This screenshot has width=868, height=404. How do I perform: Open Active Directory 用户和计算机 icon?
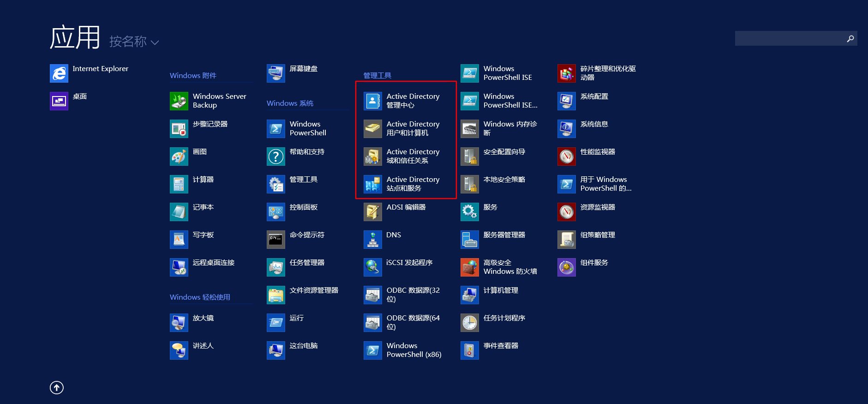point(373,129)
